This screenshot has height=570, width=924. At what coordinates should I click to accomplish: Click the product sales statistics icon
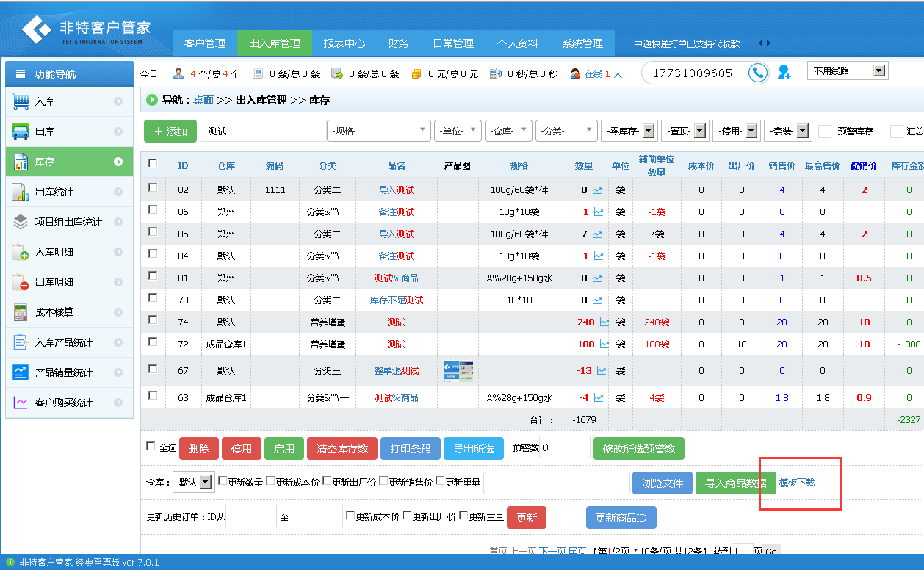pyautogui.click(x=21, y=372)
